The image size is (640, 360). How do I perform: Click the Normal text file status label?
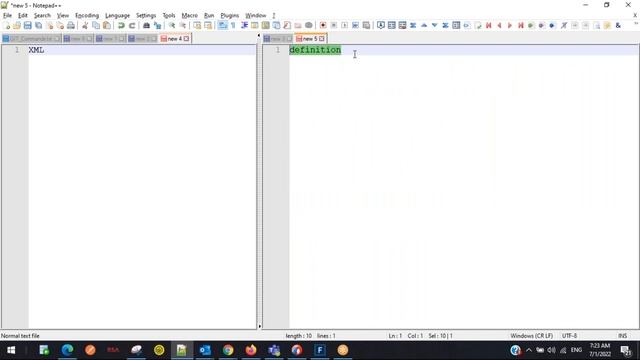click(x=20, y=336)
